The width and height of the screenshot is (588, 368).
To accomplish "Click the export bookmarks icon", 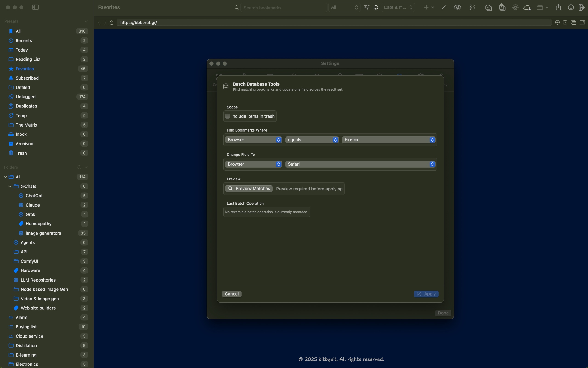I will 502,7.
